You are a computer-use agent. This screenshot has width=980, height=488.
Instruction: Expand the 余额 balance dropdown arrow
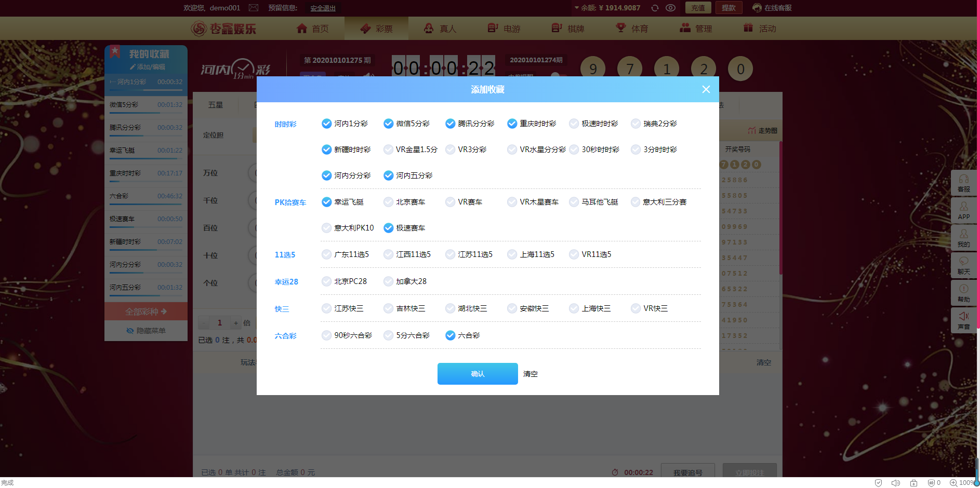[x=577, y=8]
